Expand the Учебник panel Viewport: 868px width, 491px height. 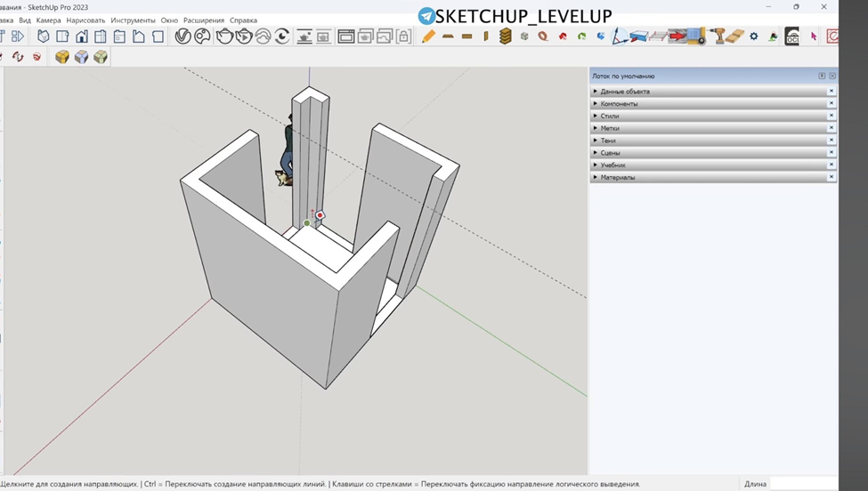[714, 165]
